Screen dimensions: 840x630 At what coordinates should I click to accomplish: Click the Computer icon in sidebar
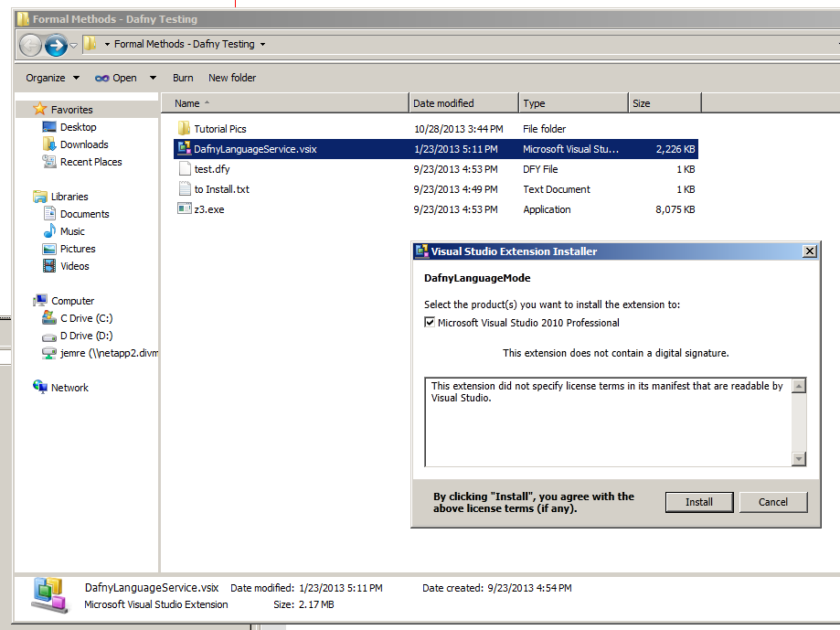point(40,301)
